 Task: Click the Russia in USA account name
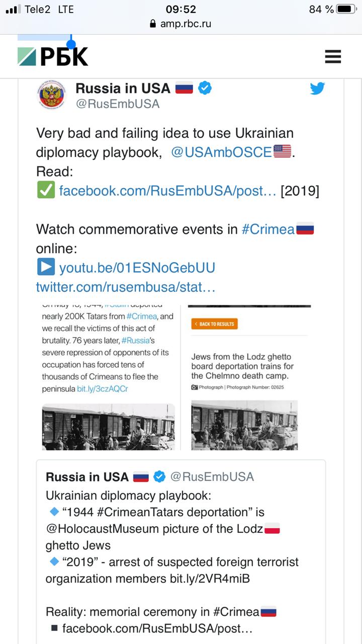pyautogui.click(x=123, y=88)
